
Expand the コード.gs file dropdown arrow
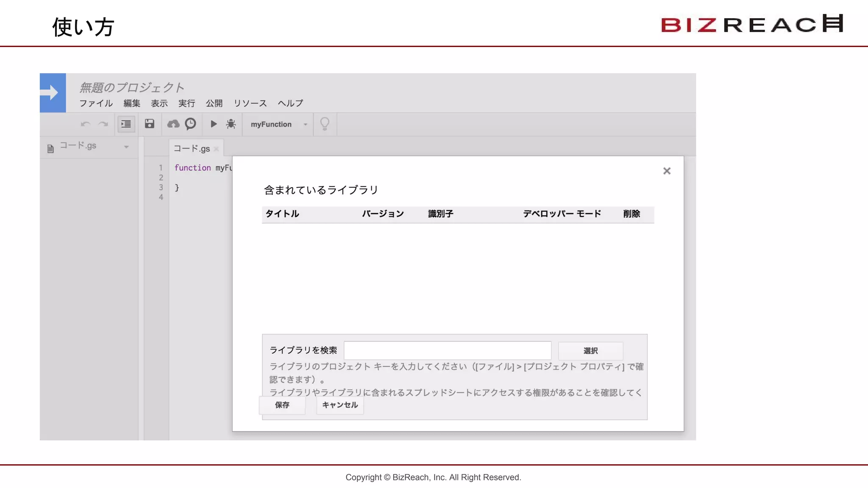[126, 147]
